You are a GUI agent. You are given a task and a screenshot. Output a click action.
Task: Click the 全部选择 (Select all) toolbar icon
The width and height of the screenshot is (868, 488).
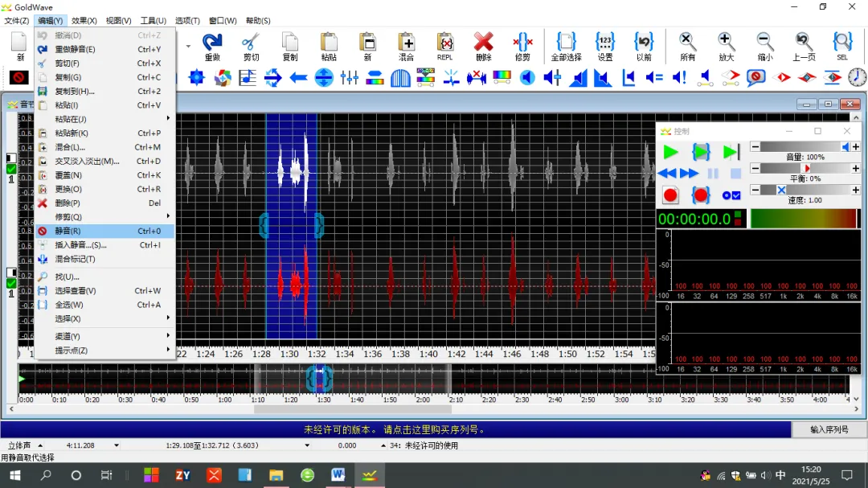(x=566, y=43)
